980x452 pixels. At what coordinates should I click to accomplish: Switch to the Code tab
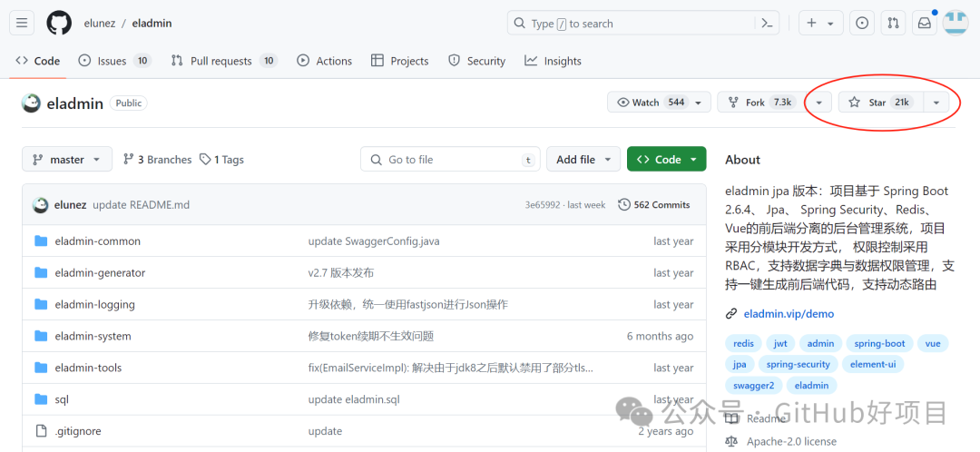(38, 61)
